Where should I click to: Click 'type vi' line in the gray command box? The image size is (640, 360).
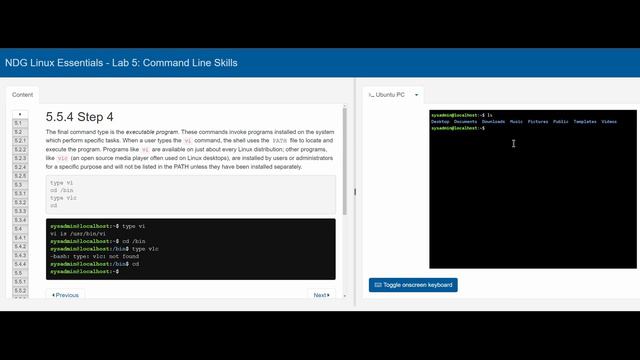tap(62, 183)
